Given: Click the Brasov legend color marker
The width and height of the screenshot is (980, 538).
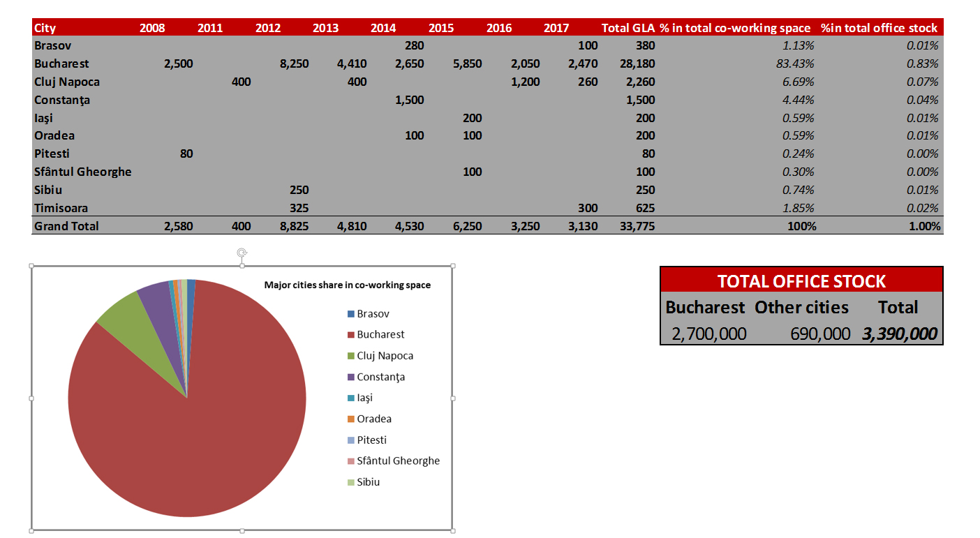Looking at the screenshot, I should [351, 314].
